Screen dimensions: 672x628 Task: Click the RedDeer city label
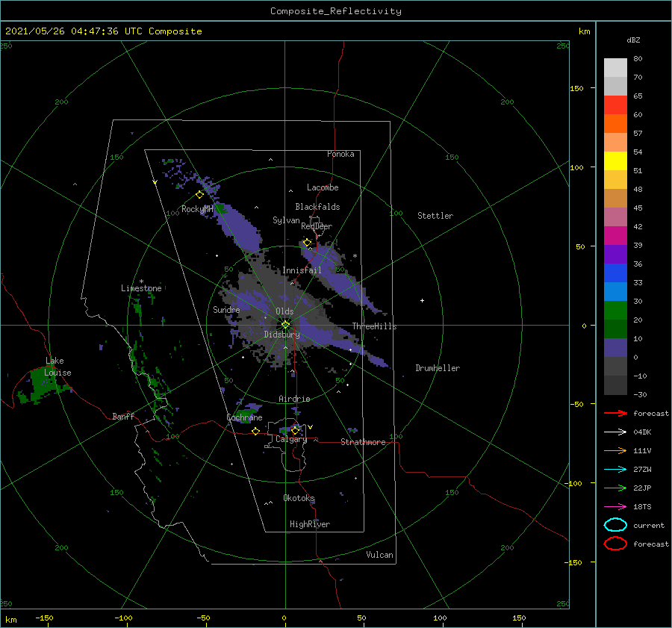(x=317, y=226)
